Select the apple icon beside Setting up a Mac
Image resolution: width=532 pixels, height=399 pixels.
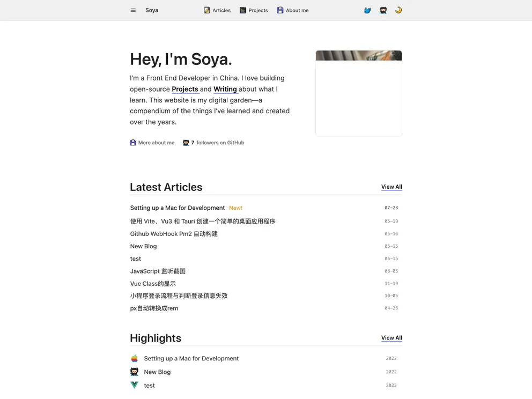pyautogui.click(x=134, y=358)
